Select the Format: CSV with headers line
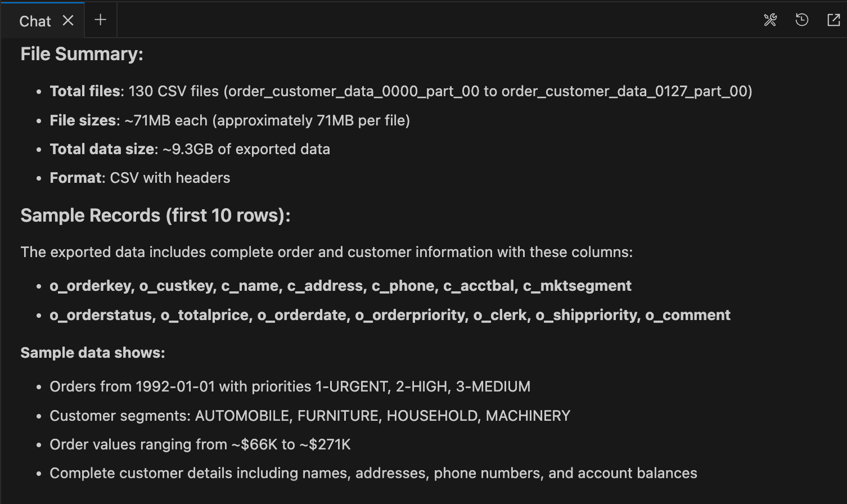Screen dimensions: 847x504 click(139, 177)
